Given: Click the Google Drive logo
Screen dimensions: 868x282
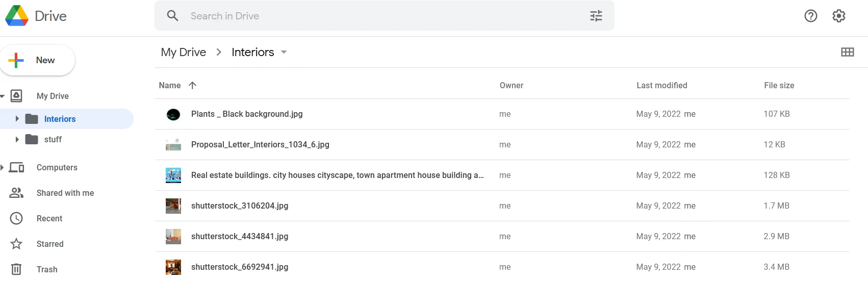Looking at the screenshot, I should click(17, 16).
